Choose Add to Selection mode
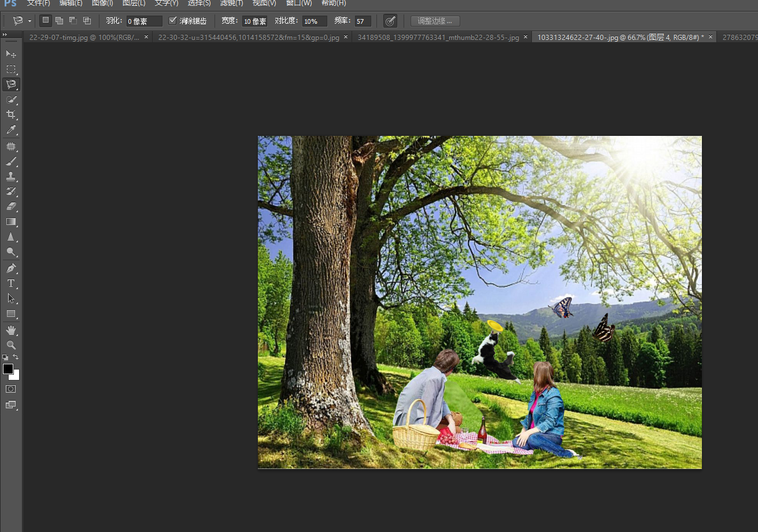The image size is (758, 532). click(59, 21)
